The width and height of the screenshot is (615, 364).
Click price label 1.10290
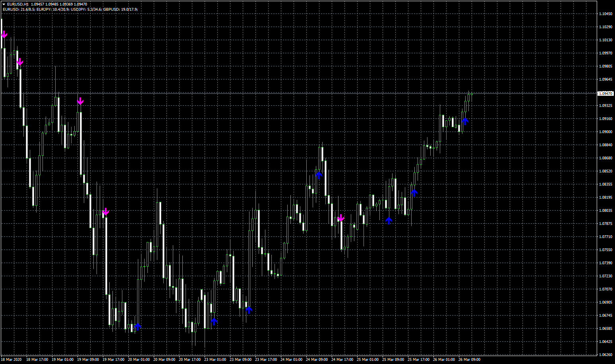coord(605,27)
